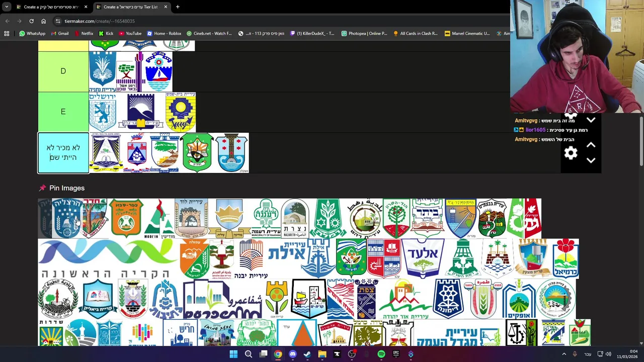Image resolution: width=644 pixels, height=362 pixels.
Task: View site information icon in address bar
Action: [58, 21]
